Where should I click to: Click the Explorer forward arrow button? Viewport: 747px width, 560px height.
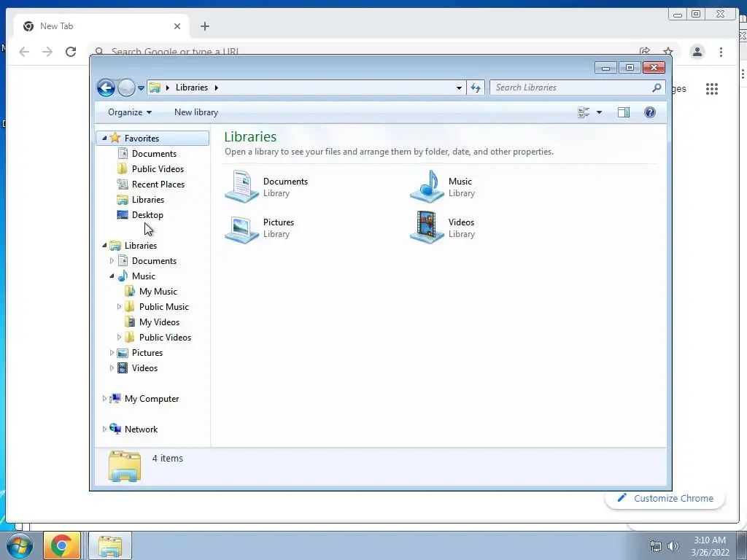point(126,87)
